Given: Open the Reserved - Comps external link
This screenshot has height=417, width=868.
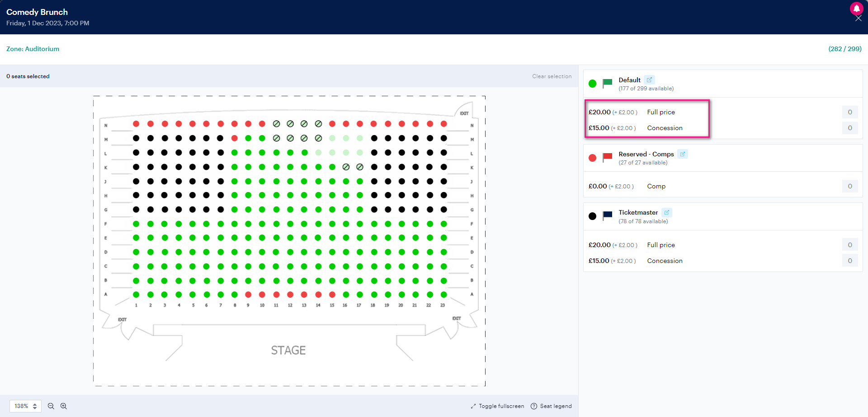Looking at the screenshot, I should (x=683, y=154).
